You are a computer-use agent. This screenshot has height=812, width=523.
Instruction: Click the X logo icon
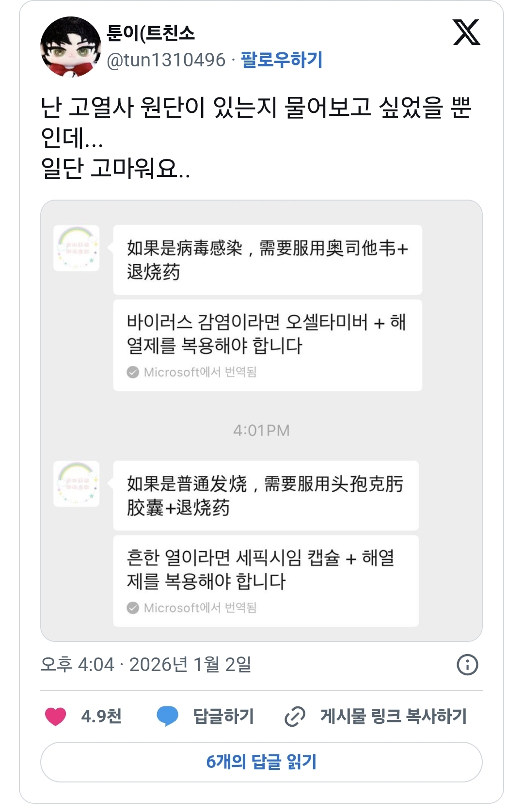click(x=466, y=32)
